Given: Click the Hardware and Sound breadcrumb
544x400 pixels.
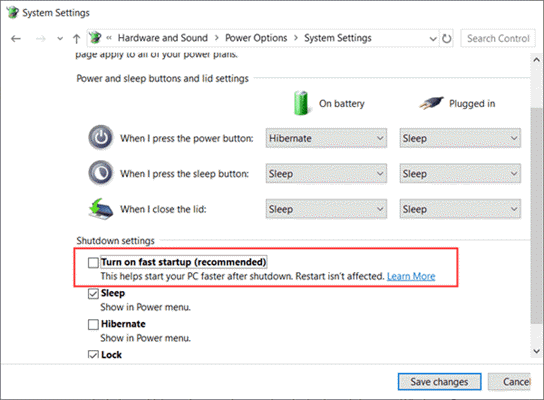Looking at the screenshot, I should (163, 38).
